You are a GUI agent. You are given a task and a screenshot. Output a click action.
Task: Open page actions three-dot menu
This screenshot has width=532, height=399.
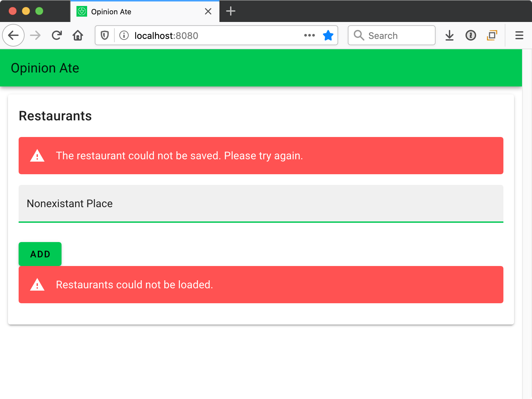tap(309, 35)
